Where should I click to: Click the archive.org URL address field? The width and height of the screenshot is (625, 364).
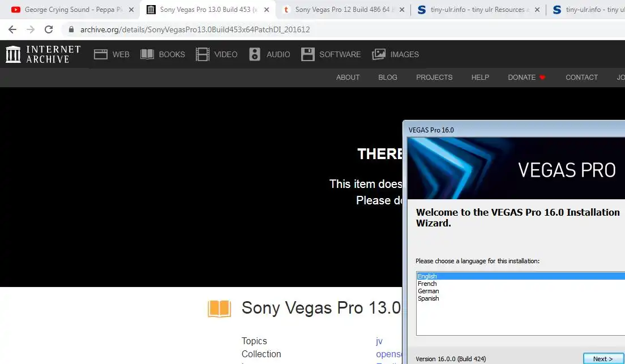(x=195, y=29)
